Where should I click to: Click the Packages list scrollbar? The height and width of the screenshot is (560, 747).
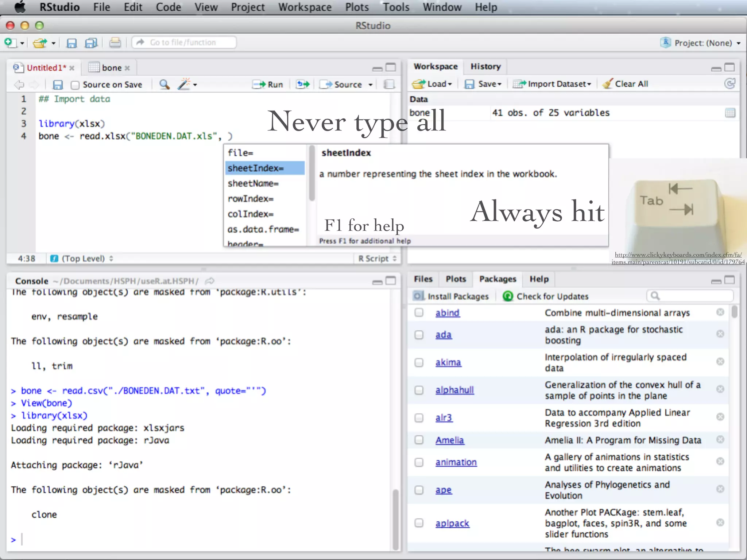tap(734, 312)
